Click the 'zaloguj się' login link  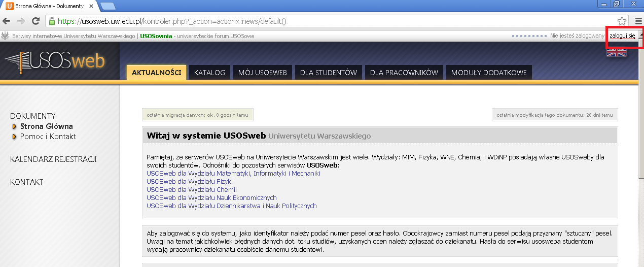point(622,36)
